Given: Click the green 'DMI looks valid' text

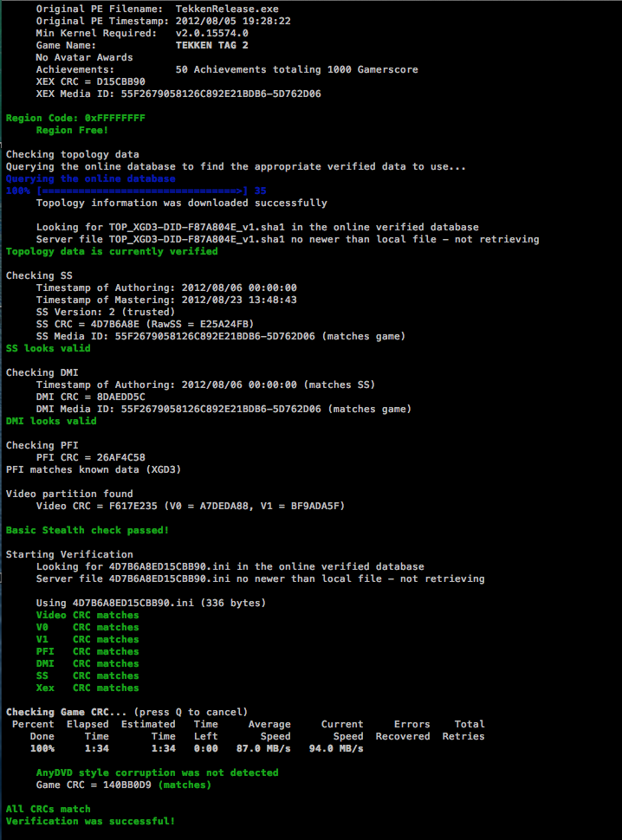Looking at the screenshot, I should [51, 421].
